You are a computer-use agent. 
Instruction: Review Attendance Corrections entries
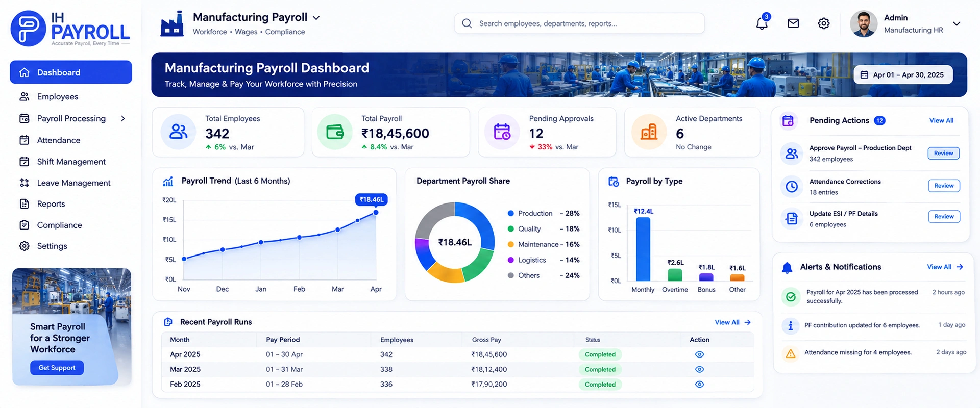[944, 186]
